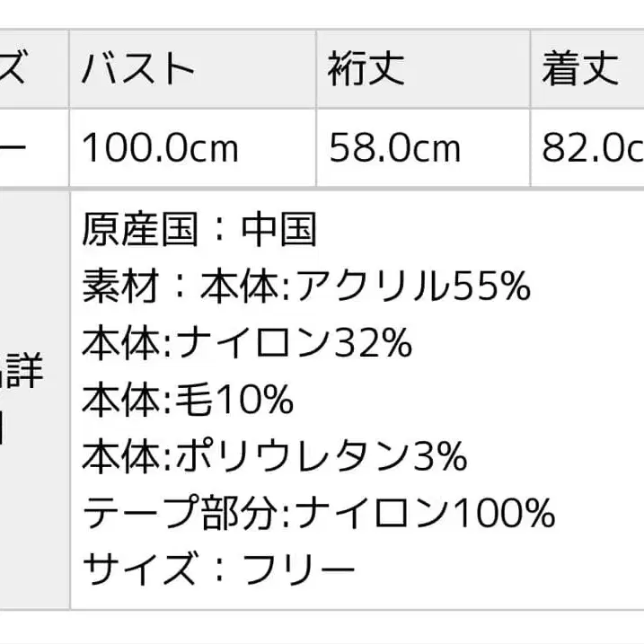Select the word 中国
Viewport: 644px width, 644px height.
(x=279, y=230)
